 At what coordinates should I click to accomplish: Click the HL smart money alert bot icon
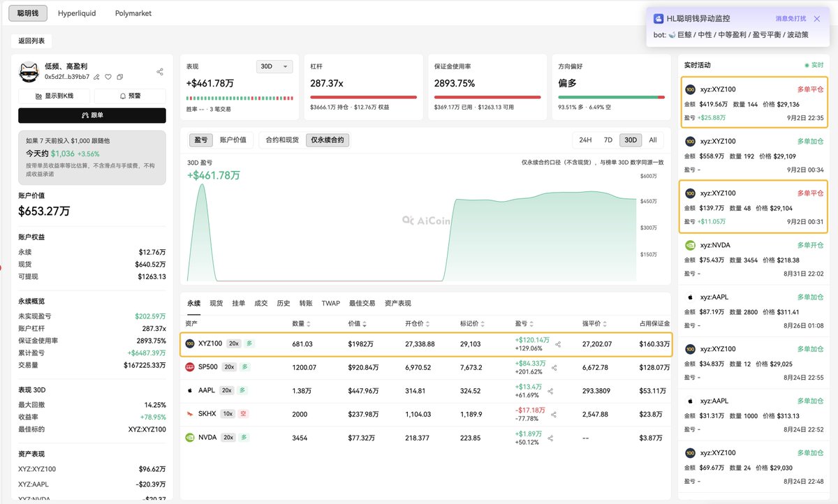pyautogui.click(x=658, y=19)
